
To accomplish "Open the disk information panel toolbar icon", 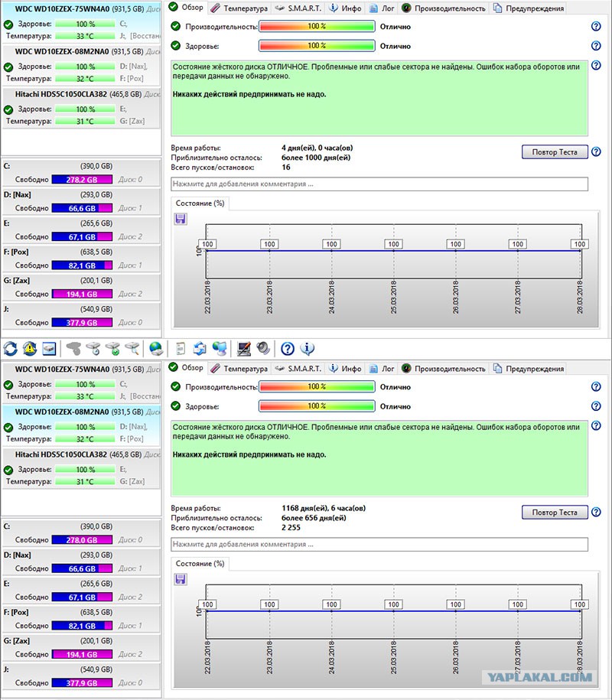I will click(49, 348).
